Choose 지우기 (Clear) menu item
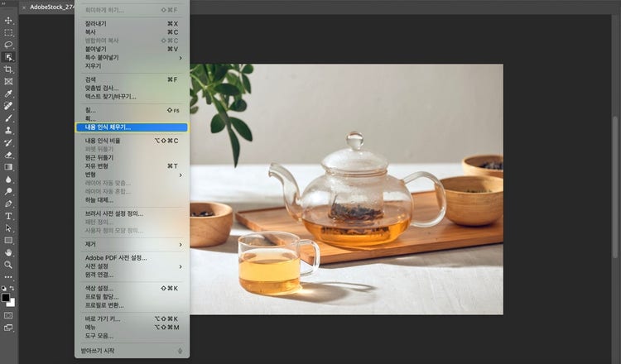The width and height of the screenshot is (621, 364). click(x=132, y=66)
